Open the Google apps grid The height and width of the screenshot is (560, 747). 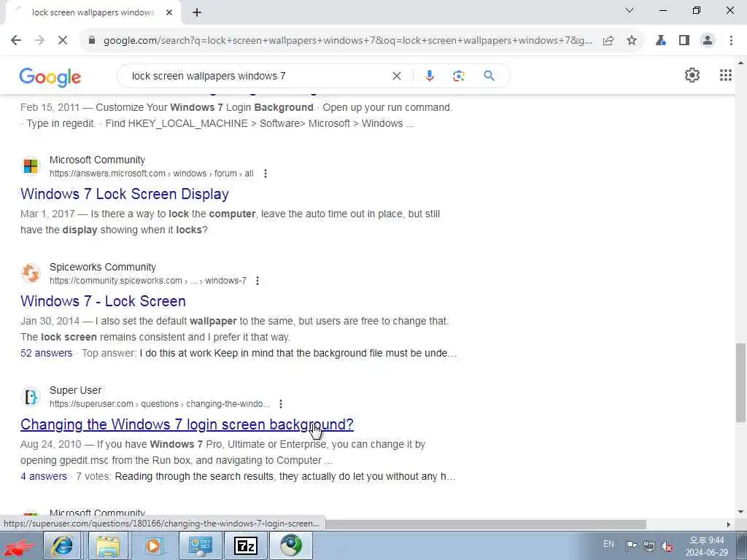pos(726,75)
